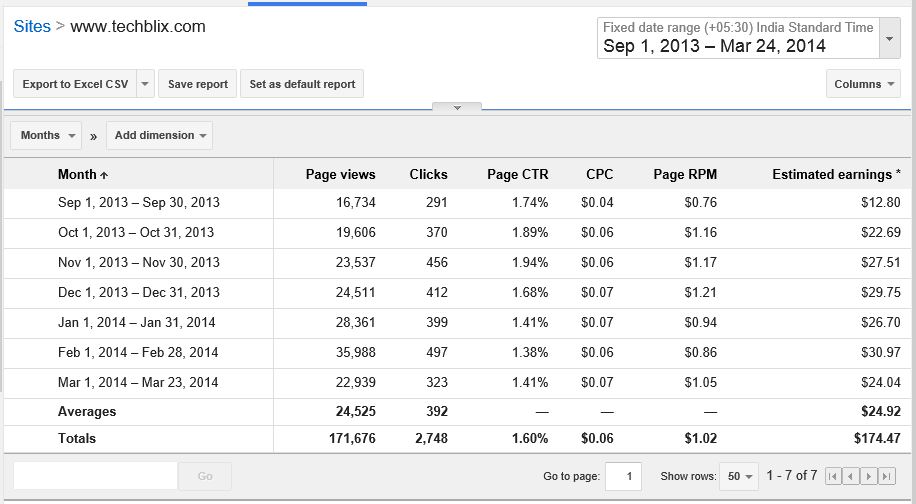Click the filter text field beside Go
Image resolution: width=916 pixels, height=504 pixels.
pyautogui.click(x=95, y=476)
